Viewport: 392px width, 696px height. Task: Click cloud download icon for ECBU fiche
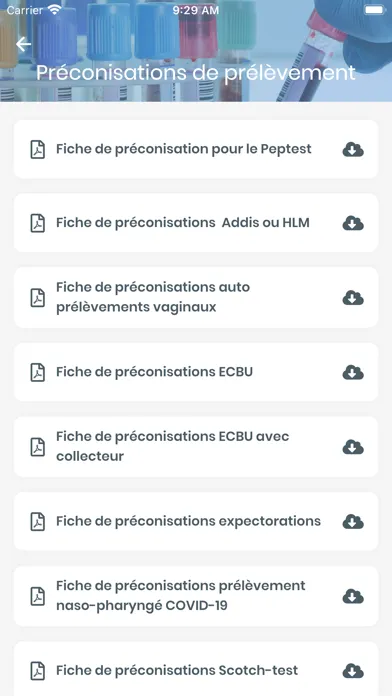point(353,372)
